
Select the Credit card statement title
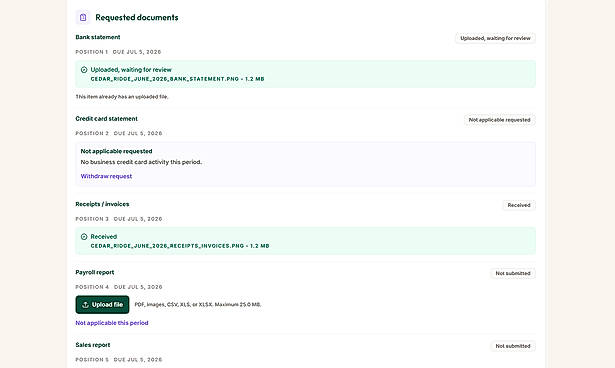[106, 118]
